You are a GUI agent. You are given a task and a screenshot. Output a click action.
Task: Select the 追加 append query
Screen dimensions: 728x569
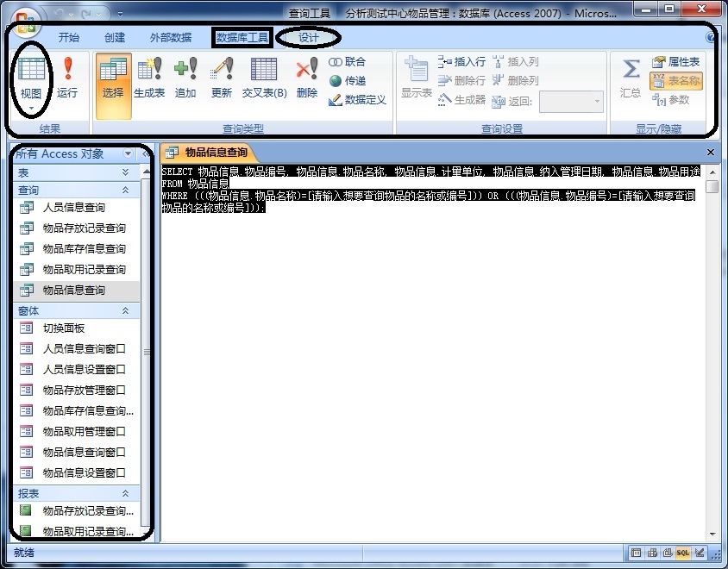point(185,78)
